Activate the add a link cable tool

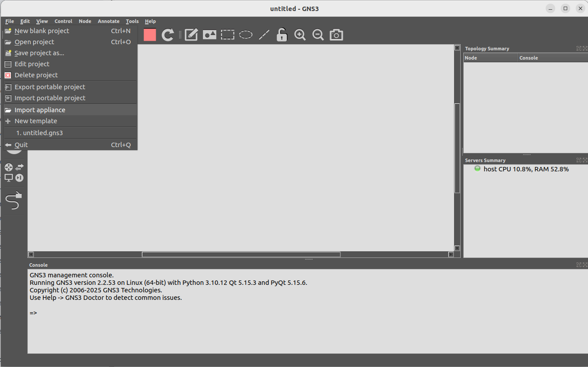[x=14, y=201]
